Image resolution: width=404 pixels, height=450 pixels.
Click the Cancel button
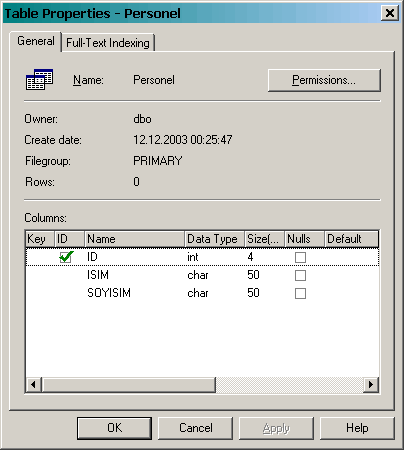click(x=195, y=428)
